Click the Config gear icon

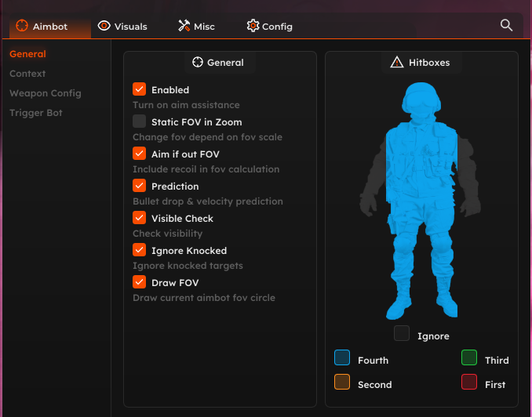253,26
